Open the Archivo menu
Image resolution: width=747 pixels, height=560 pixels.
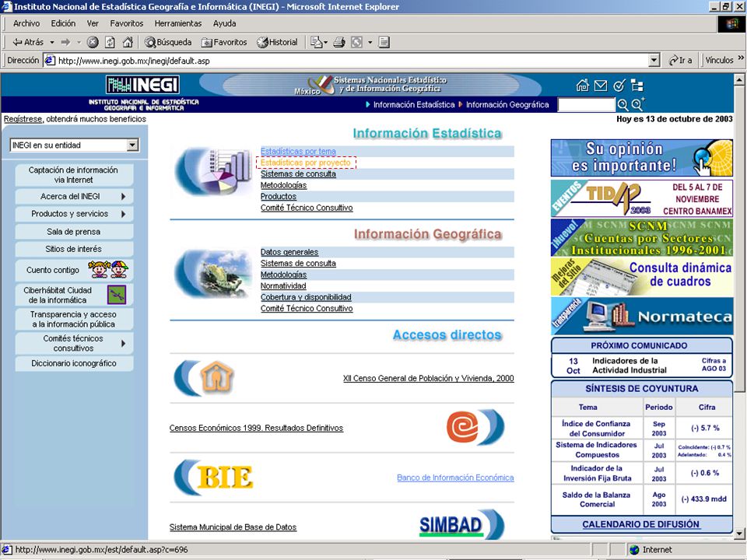(x=26, y=23)
